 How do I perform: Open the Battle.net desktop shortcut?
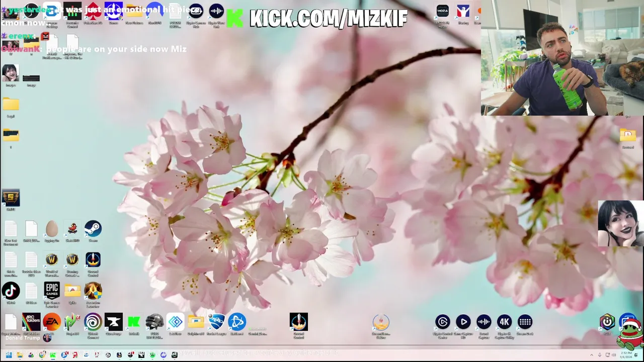click(x=237, y=322)
